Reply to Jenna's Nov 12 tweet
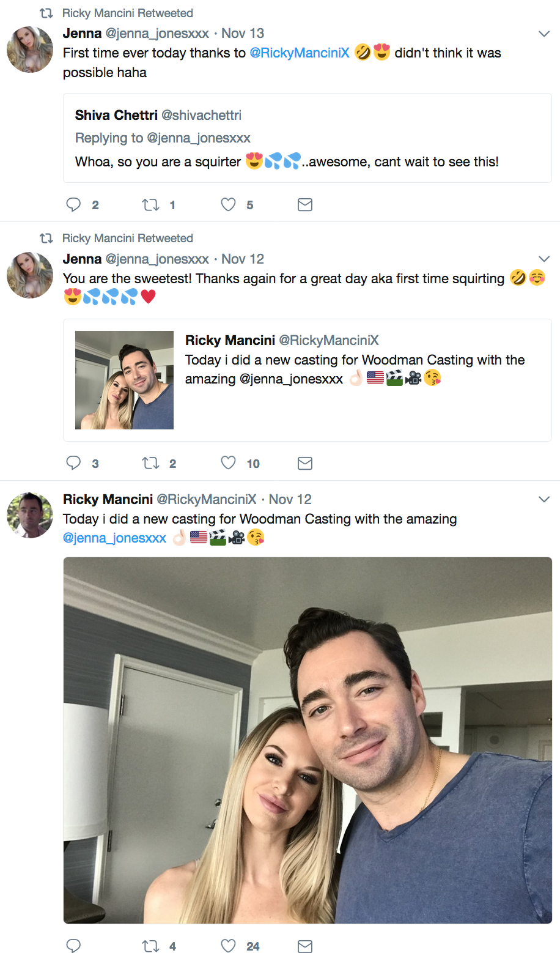Viewport: 560px width, 953px height. (x=73, y=463)
